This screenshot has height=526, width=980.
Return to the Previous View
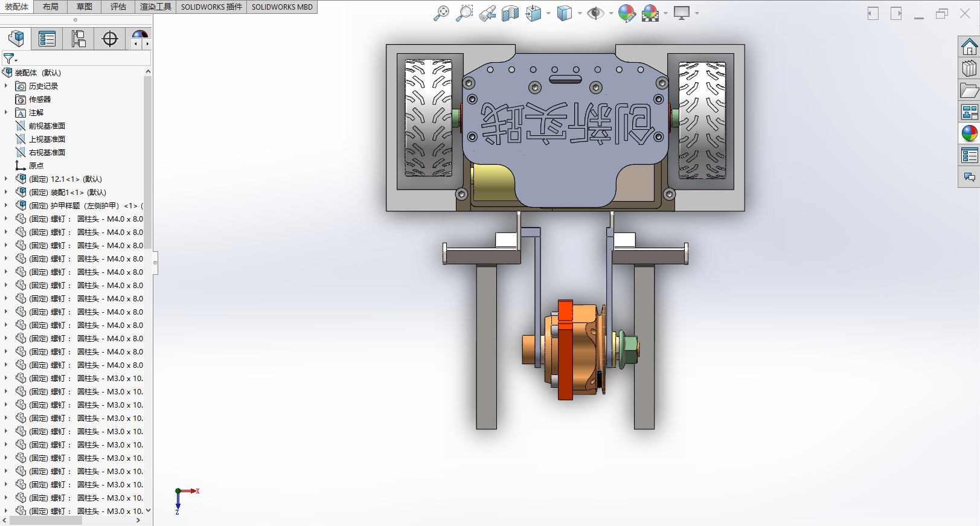(487, 13)
